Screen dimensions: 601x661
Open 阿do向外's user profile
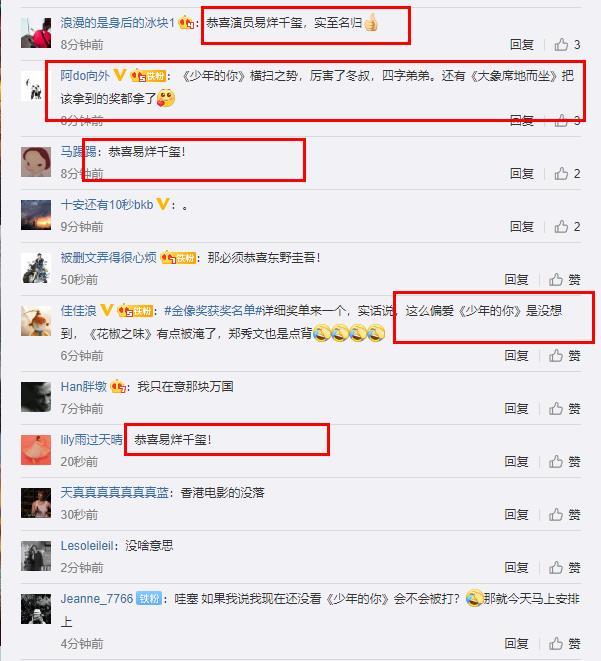pos(85,76)
